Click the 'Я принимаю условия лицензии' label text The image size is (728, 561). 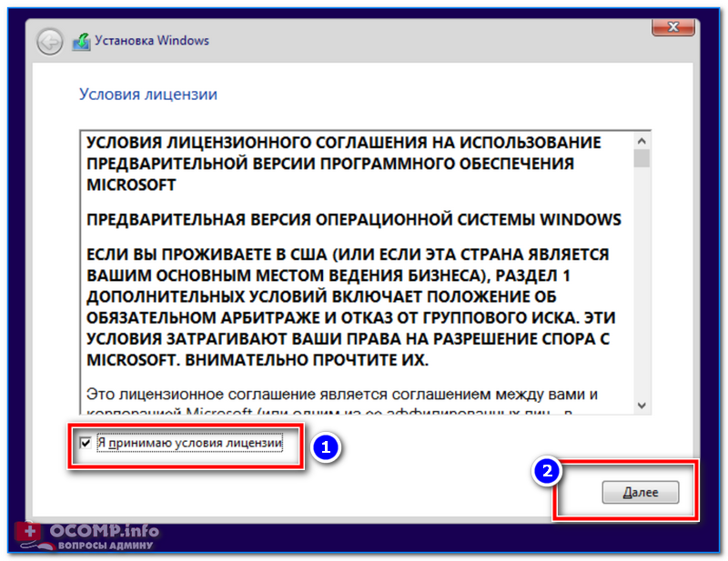tap(190, 443)
